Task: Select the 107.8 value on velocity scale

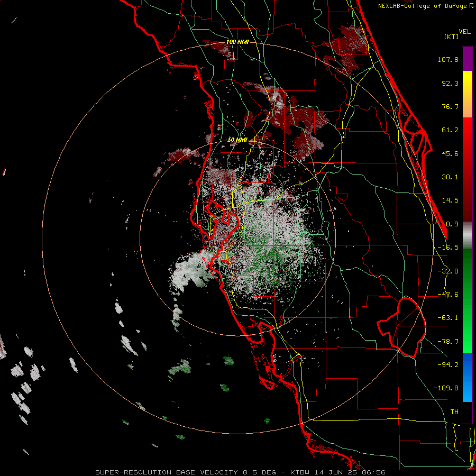Action: [x=448, y=59]
